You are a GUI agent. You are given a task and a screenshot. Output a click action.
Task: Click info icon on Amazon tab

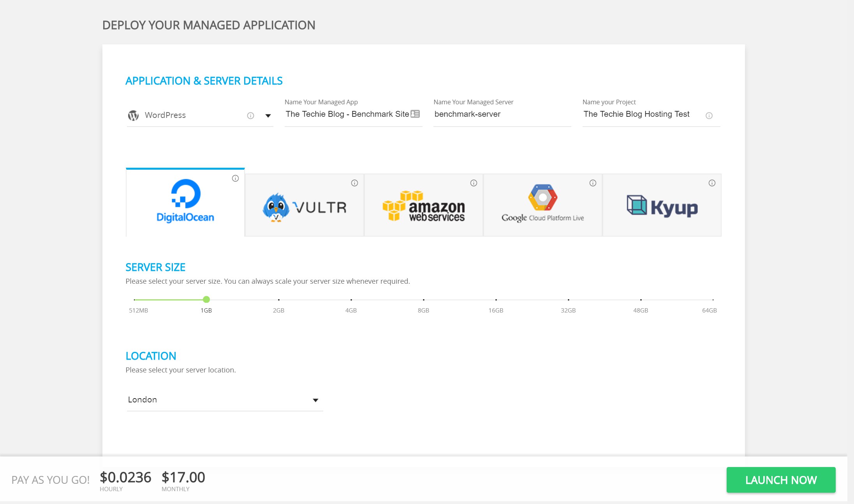pyautogui.click(x=474, y=183)
